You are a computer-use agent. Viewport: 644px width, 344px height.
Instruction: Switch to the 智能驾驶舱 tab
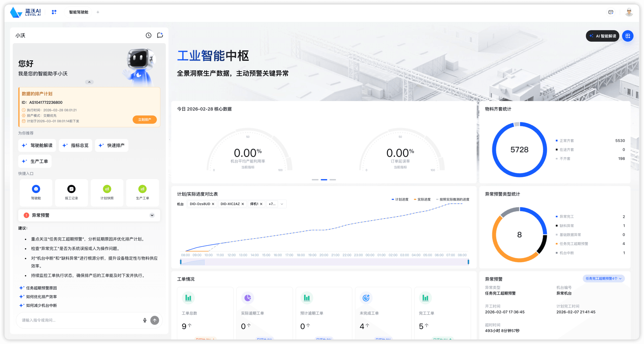[x=78, y=12]
